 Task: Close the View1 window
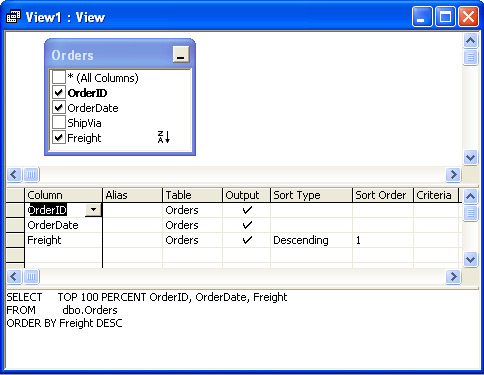point(468,16)
